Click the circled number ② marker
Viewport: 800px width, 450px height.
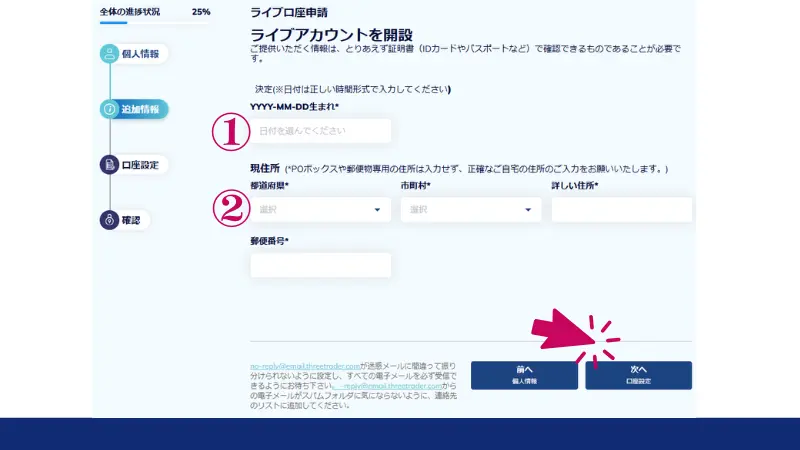229,209
